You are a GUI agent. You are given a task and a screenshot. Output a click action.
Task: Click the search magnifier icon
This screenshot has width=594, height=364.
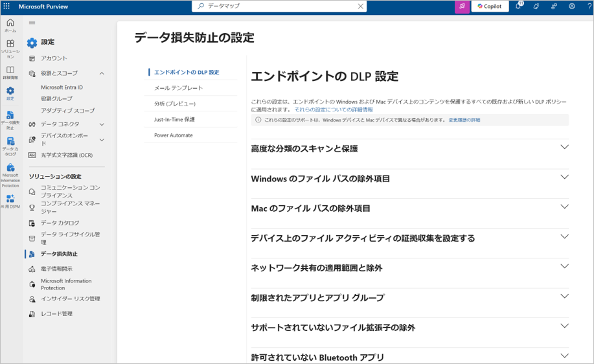[x=201, y=6]
